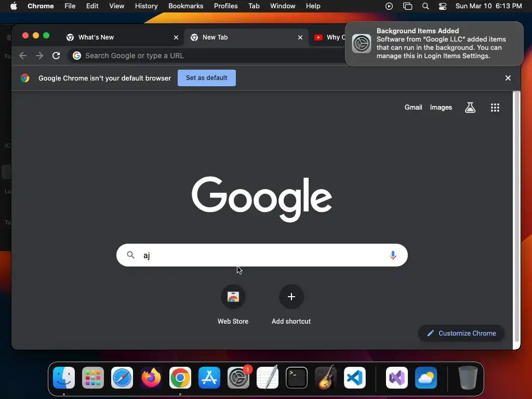Viewport: 532px width, 399px height.
Task: Open the Bookmarks menu
Action: (x=186, y=6)
